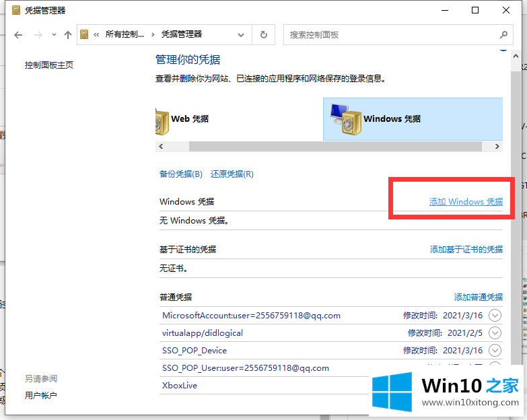Open the recent locations dropdown arrow
This screenshot has height=420, width=527.
(x=53, y=35)
